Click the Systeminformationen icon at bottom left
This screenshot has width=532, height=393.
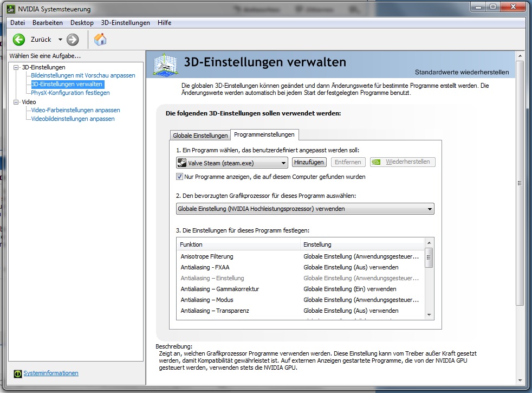pos(18,373)
